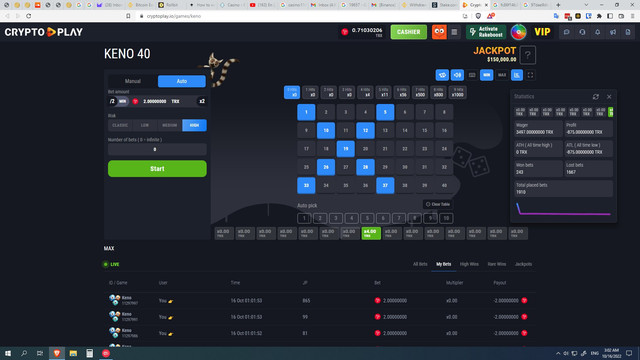The image size is (640, 360).
Task: Deselect number 12 on Keno board
Action: pos(365,130)
